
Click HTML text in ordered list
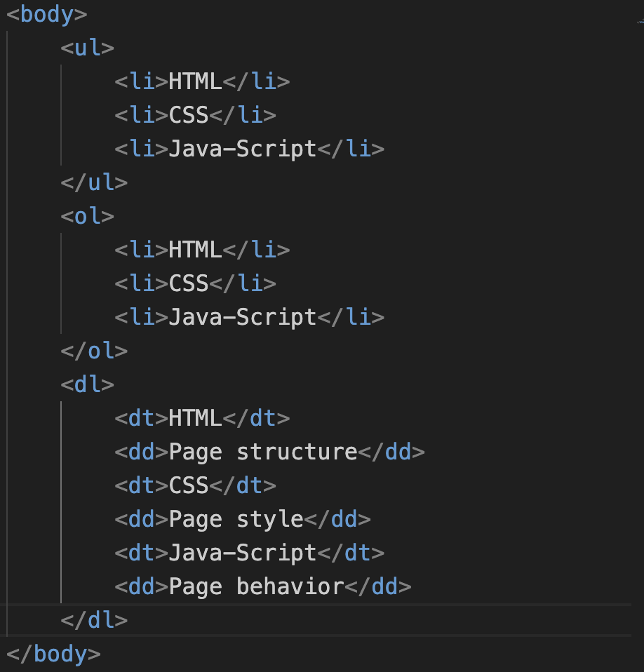(196, 250)
